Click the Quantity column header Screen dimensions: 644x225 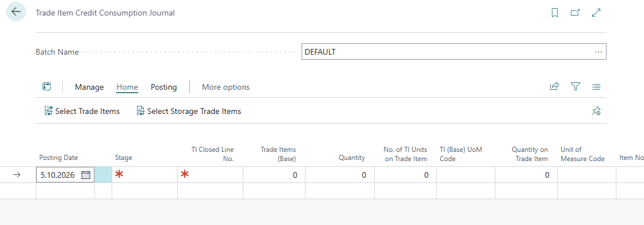352,158
